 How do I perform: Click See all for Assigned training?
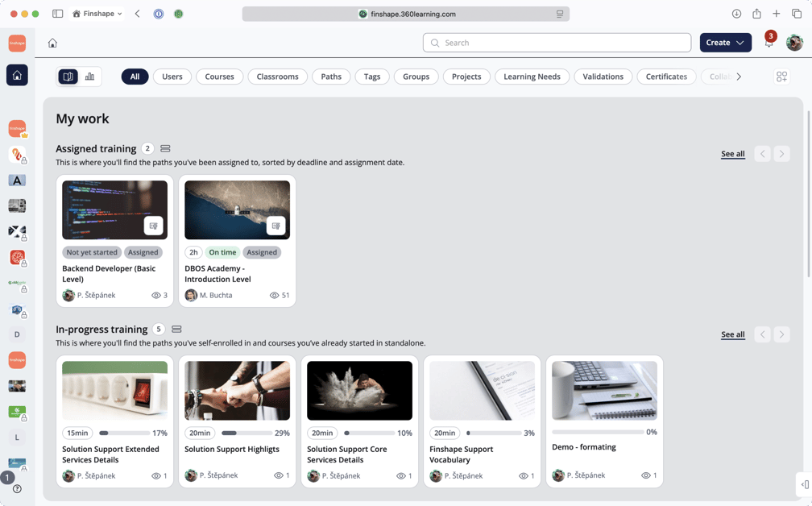pyautogui.click(x=733, y=154)
